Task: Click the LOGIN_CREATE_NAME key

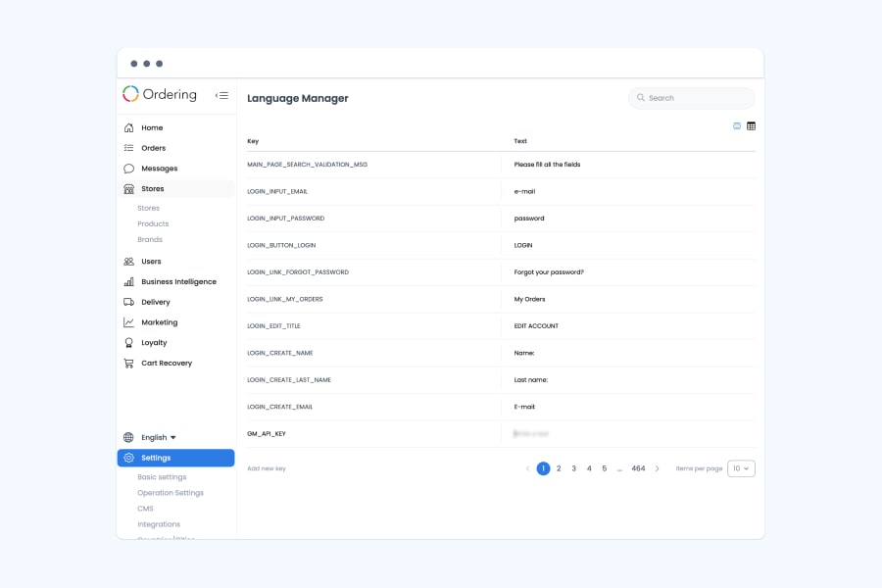Action: click(279, 353)
